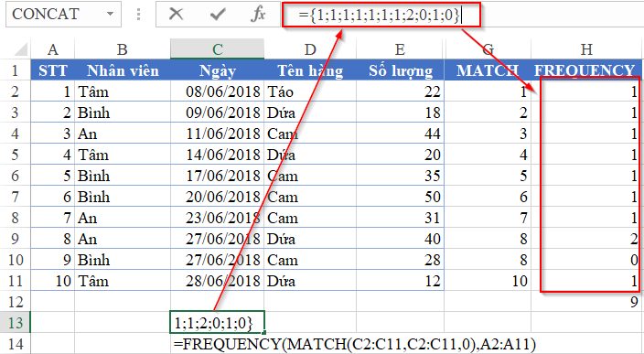Select column C header
The height and width of the screenshot is (354, 644).
point(218,49)
